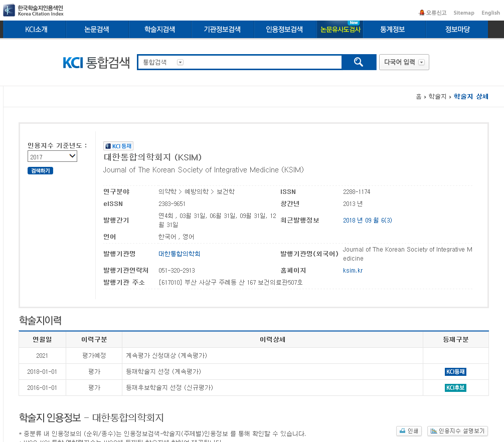Click the printer icon 인쇄 button
This screenshot has width=504, height=442.
[409, 431]
